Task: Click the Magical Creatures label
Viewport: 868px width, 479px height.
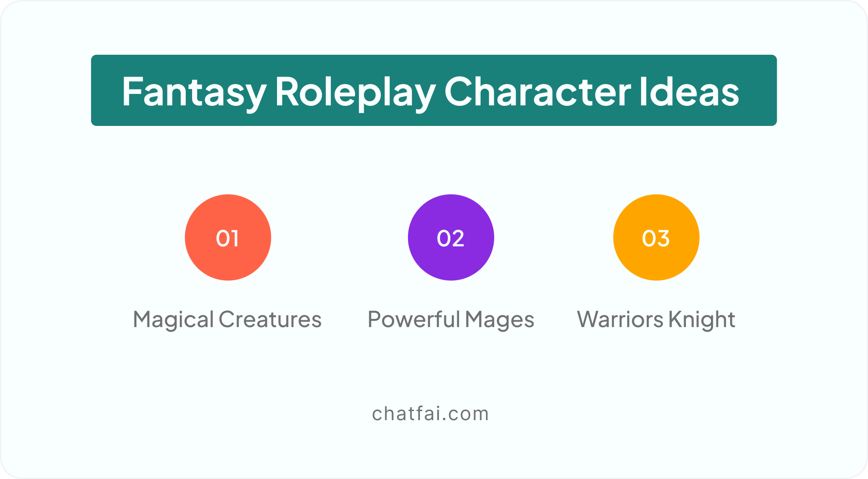Action: pos(227,320)
